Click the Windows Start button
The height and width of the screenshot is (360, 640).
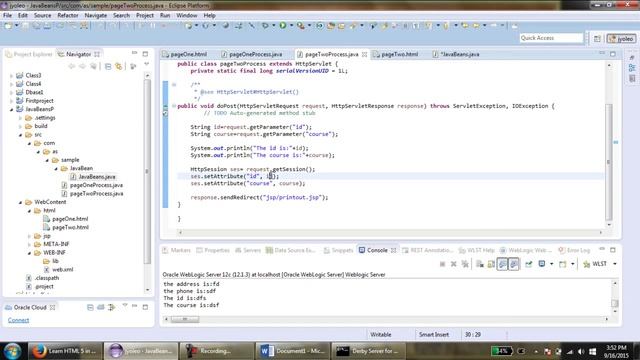(13, 351)
